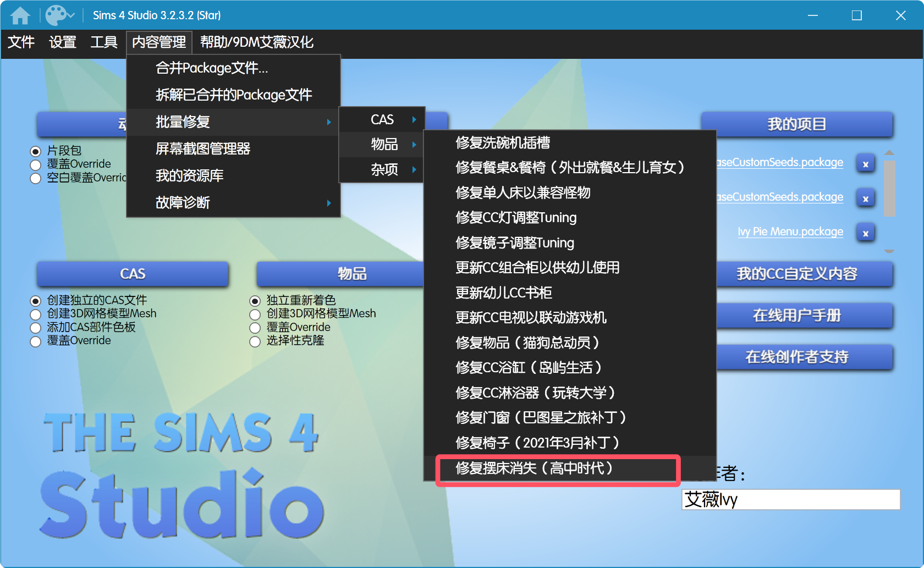Select 更新CC组合柜以供幼儿使用

click(x=570, y=268)
